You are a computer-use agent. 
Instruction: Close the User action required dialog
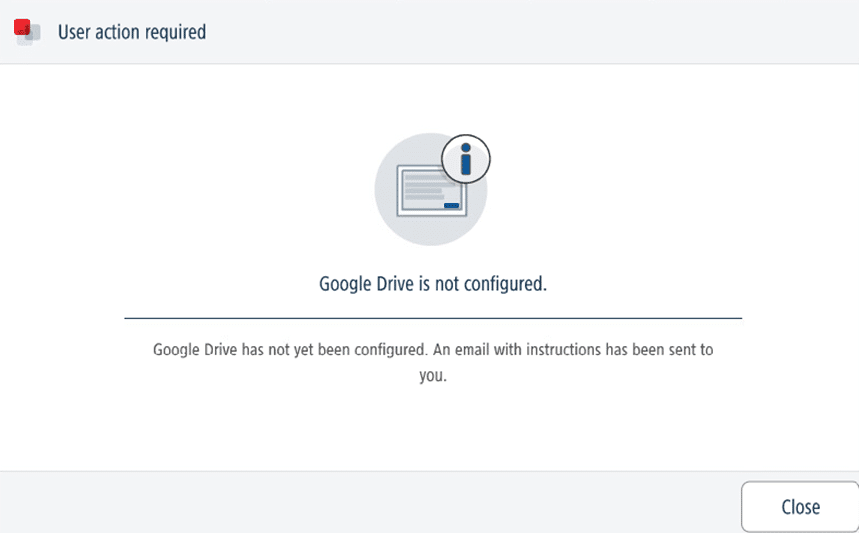pos(800,507)
